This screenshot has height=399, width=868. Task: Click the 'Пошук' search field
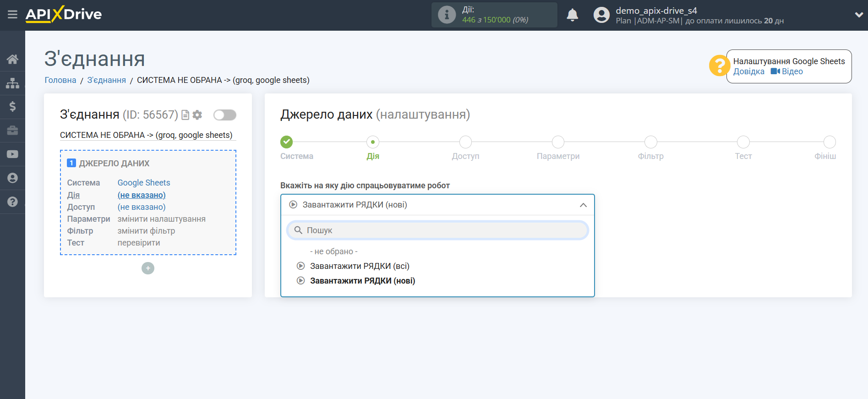coord(437,230)
